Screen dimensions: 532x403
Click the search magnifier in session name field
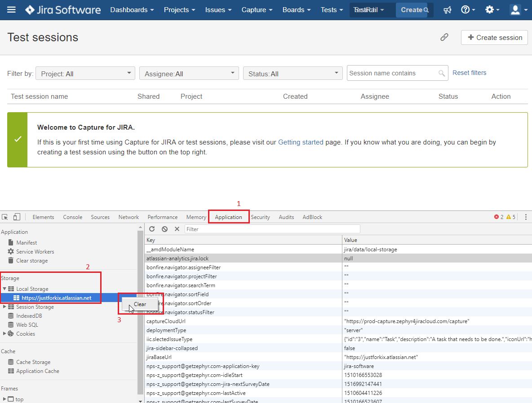[441, 73]
